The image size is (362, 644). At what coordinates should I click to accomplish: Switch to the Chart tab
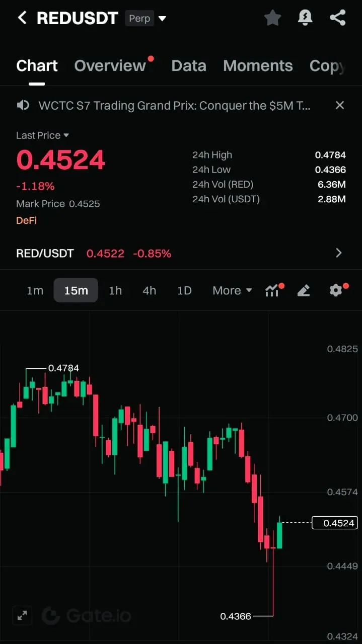coord(37,66)
